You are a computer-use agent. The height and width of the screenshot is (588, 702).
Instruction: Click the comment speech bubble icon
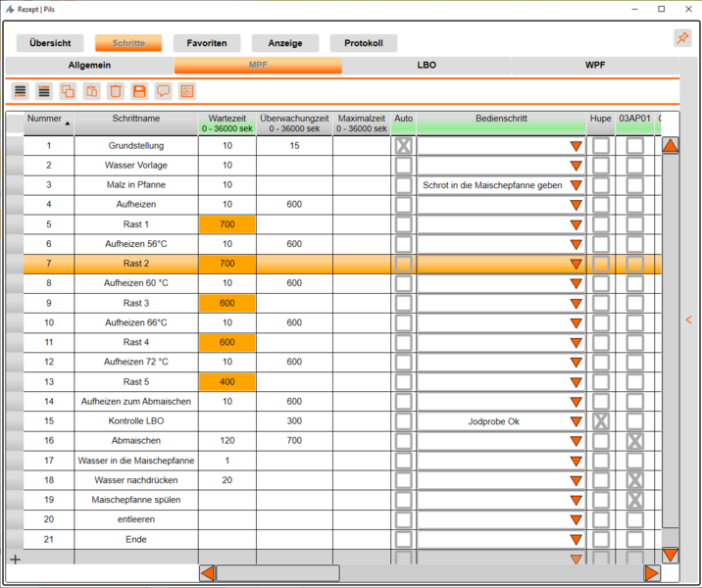coord(163,91)
